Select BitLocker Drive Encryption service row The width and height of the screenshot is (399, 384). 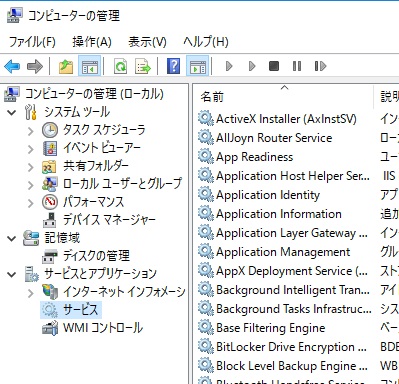[x=291, y=347]
